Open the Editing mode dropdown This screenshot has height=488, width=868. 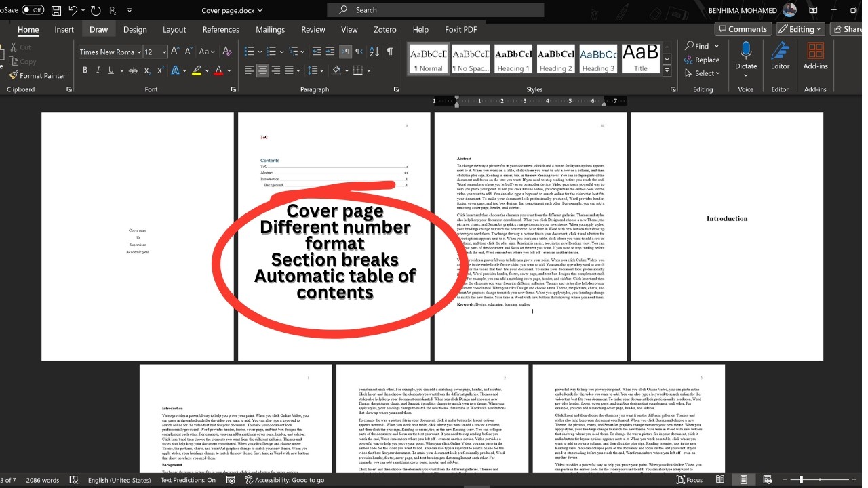click(801, 29)
